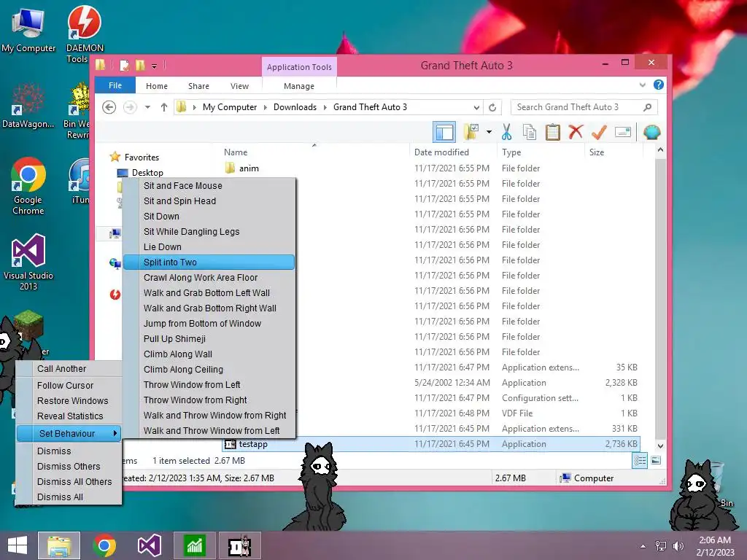Click Reveal Statistics menu entry
This screenshot has width=747, height=560.
tap(69, 416)
